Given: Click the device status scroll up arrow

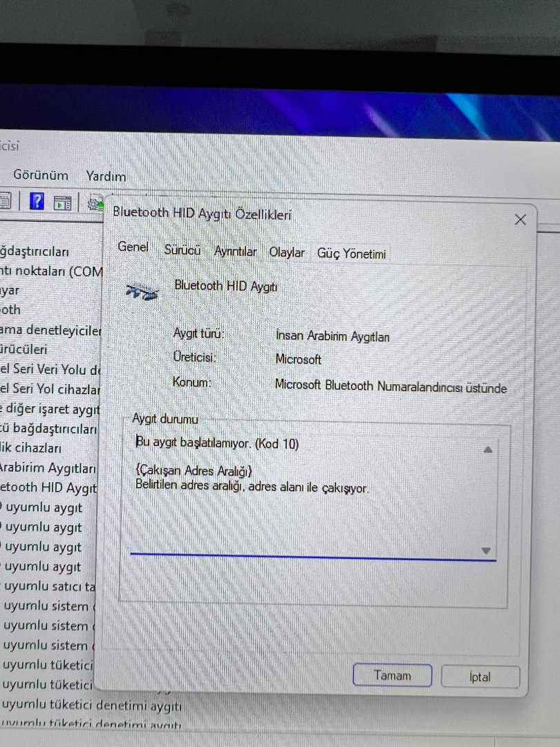Looking at the screenshot, I should click(487, 450).
